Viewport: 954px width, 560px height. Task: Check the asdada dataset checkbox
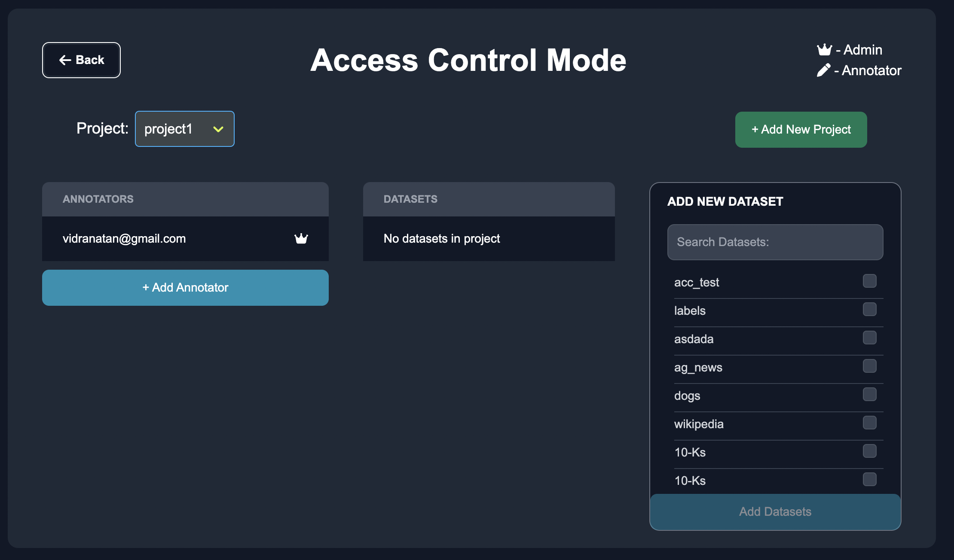(x=869, y=338)
